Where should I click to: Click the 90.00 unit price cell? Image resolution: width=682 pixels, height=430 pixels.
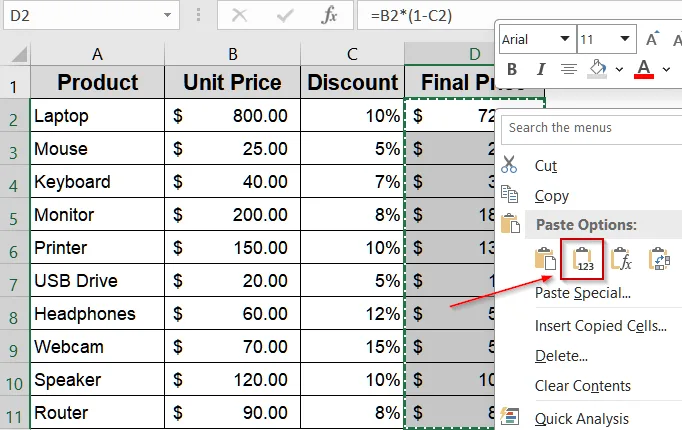coord(233,413)
